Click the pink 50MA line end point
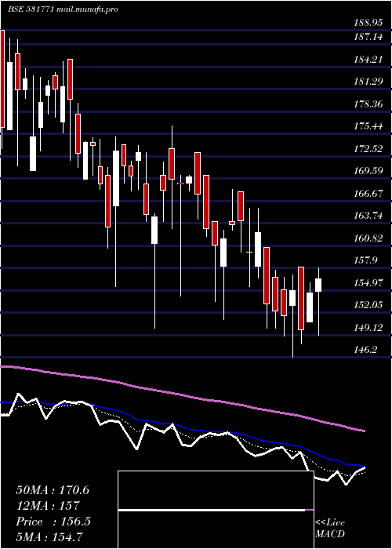The image size is (392, 549). pyautogui.click(x=364, y=431)
